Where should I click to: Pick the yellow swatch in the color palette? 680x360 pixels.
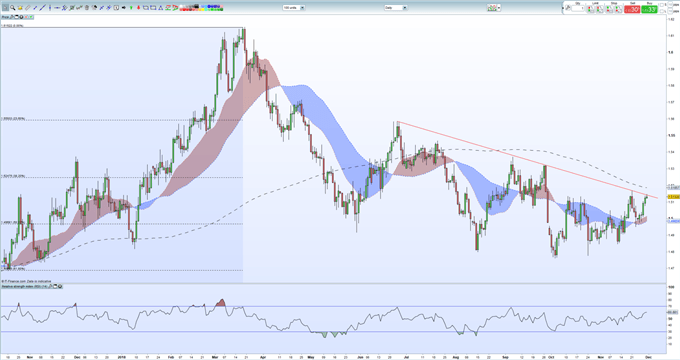click(203, 10)
